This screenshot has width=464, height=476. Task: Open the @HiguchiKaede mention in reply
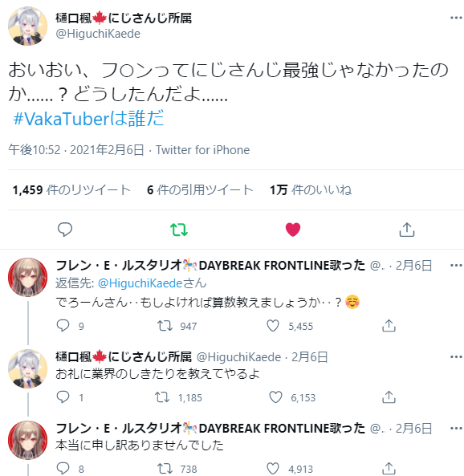pyautogui.click(x=140, y=283)
